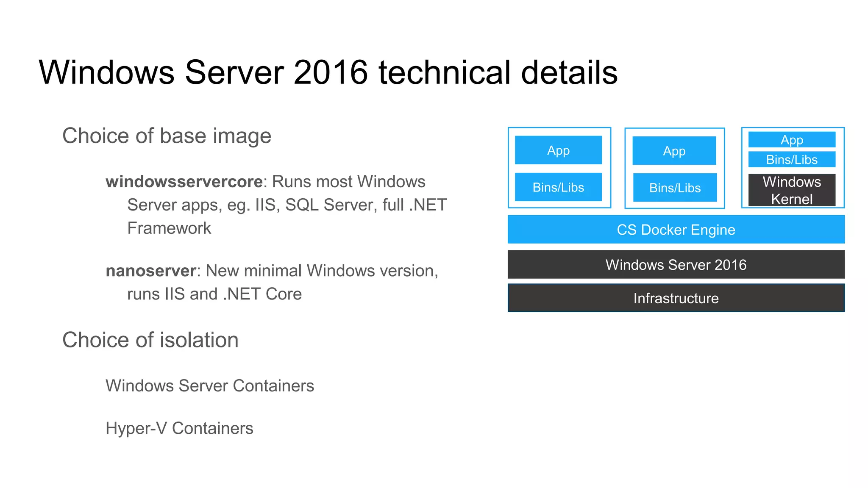Click the App box in first container
This screenshot has height=488, width=868.
tap(558, 150)
